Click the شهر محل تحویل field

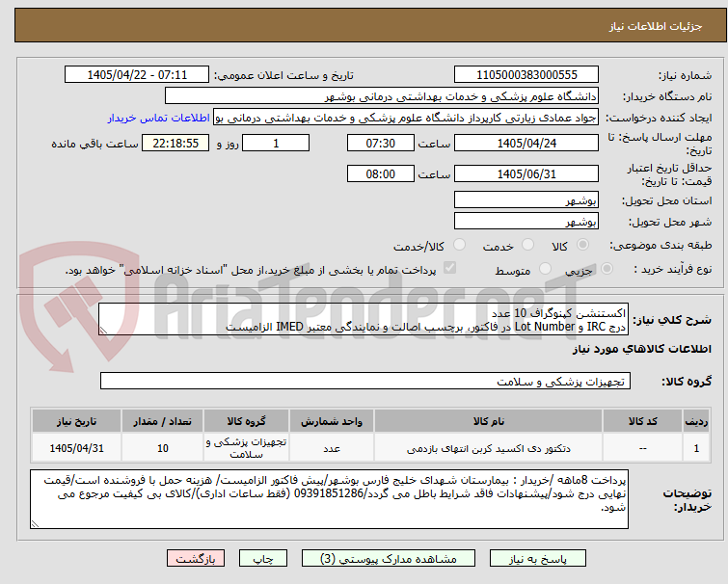click(x=526, y=222)
